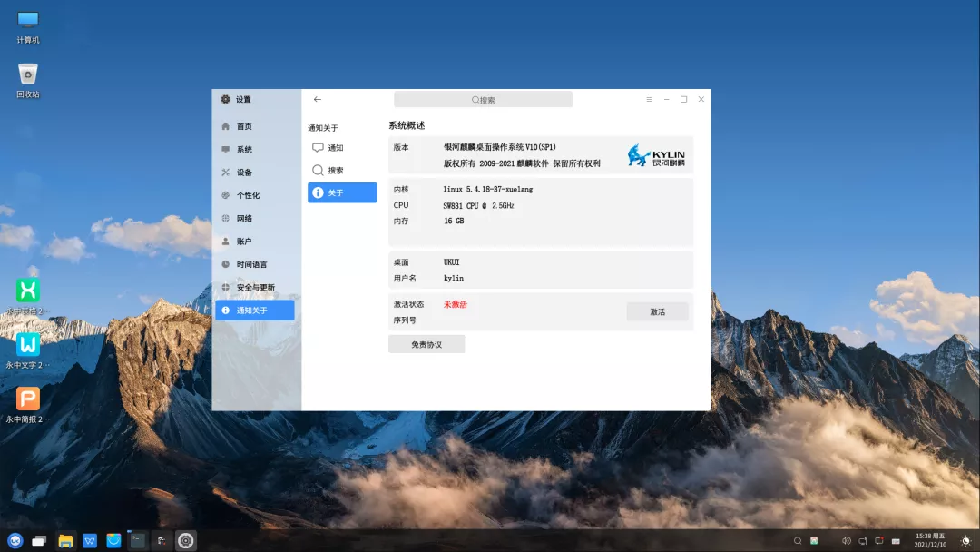Click the clock icon beside 时间语言

[226, 264]
